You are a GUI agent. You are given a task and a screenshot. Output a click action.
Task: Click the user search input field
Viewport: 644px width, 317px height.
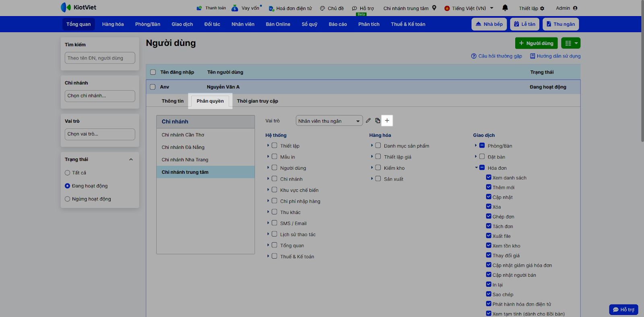tap(100, 58)
